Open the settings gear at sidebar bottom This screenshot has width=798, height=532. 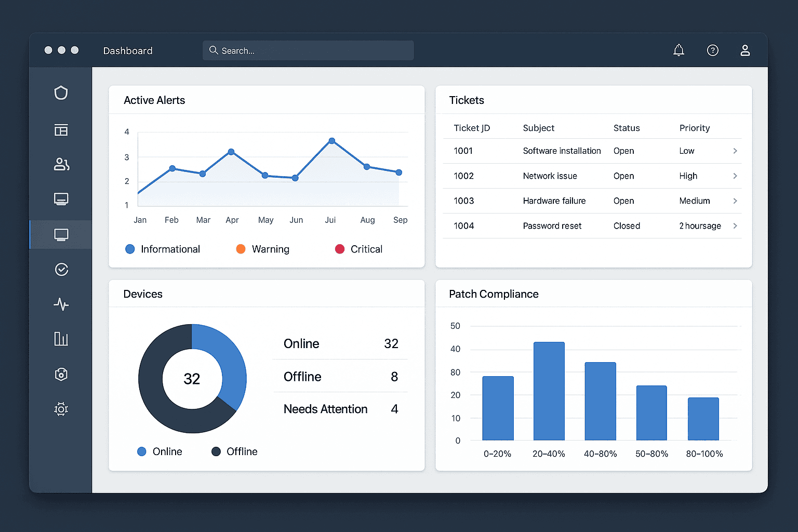pyautogui.click(x=61, y=409)
